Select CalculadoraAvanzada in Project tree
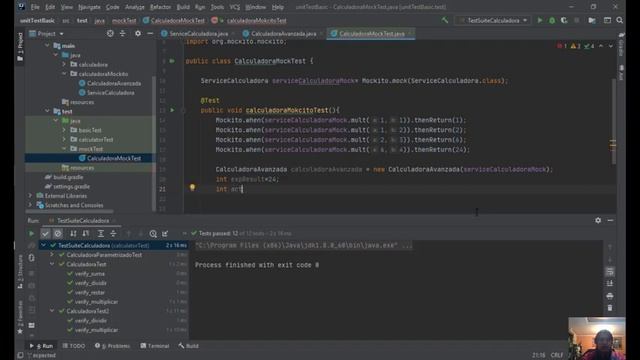The width and height of the screenshot is (640, 360). (x=113, y=83)
